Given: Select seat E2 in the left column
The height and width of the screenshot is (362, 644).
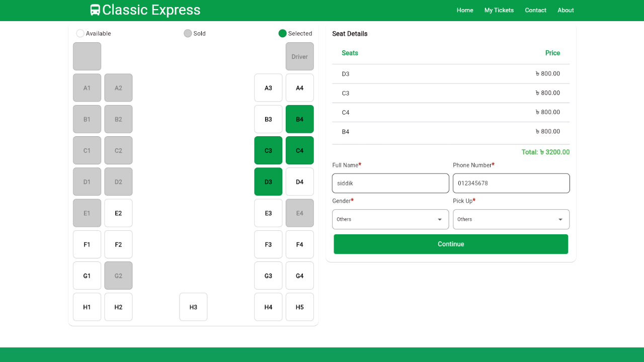Looking at the screenshot, I should click(x=118, y=213).
